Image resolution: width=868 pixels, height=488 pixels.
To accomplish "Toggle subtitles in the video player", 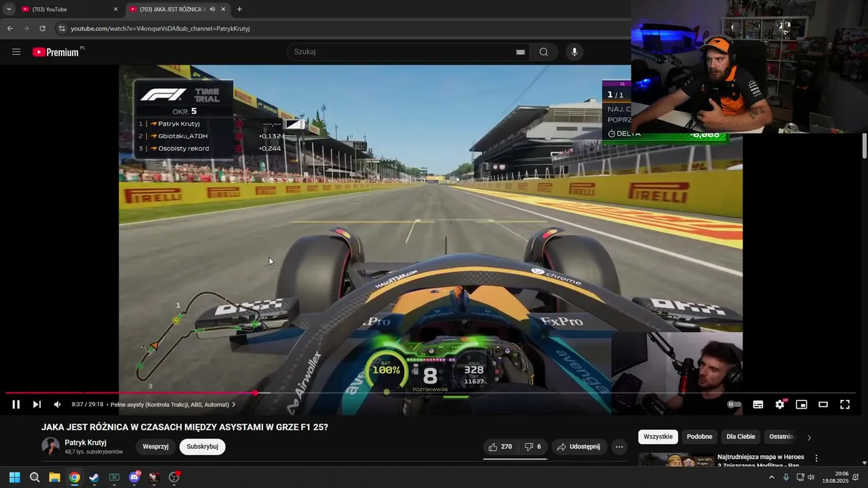I will pyautogui.click(x=758, y=405).
